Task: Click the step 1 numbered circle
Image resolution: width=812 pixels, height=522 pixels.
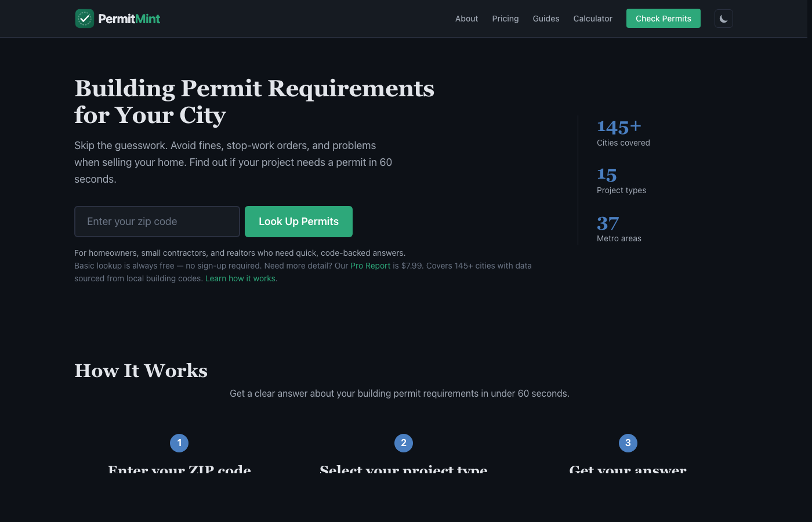Action: pos(179,443)
